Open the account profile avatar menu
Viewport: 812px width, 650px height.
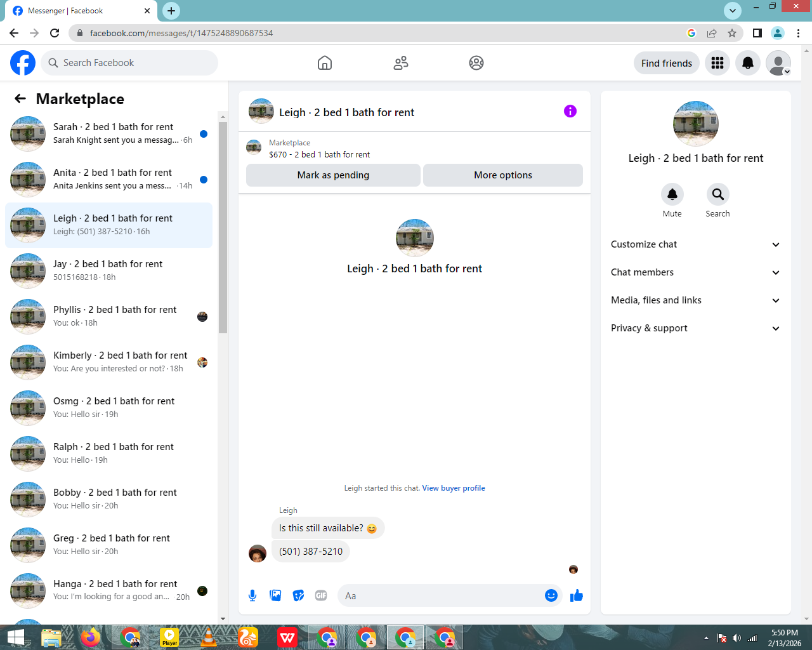pos(778,63)
